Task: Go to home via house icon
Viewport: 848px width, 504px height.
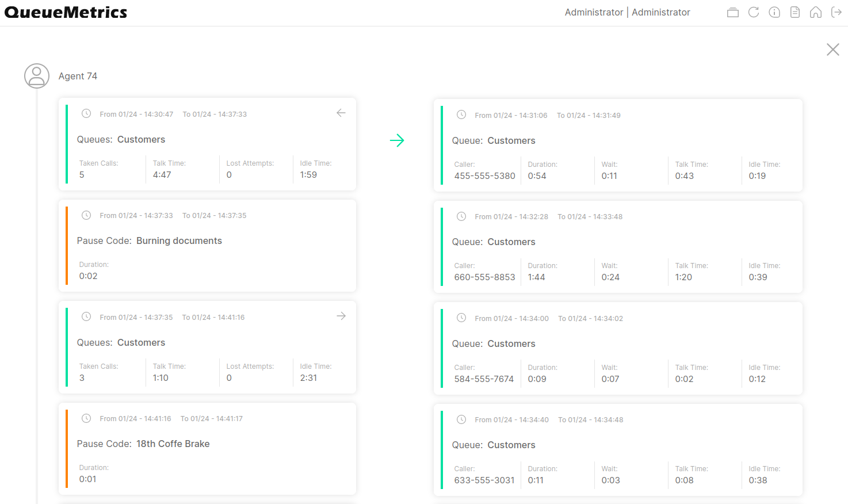Action: 816,13
